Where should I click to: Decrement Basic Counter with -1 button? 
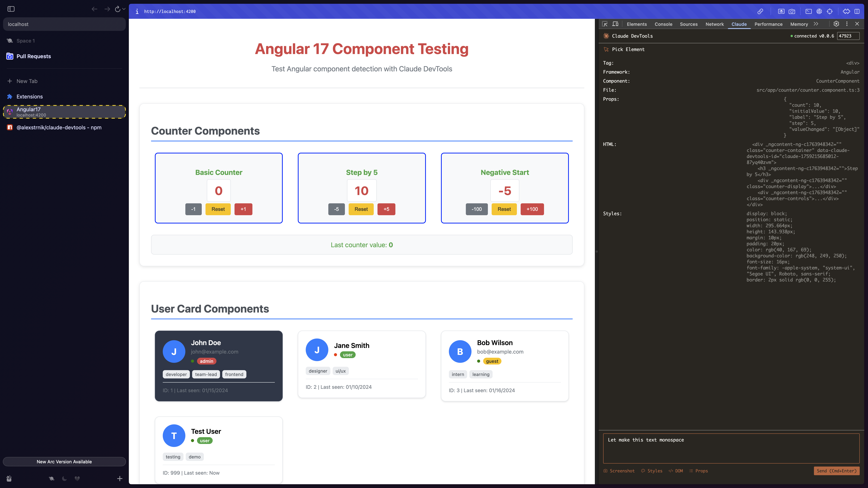pyautogui.click(x=193, y=209)
